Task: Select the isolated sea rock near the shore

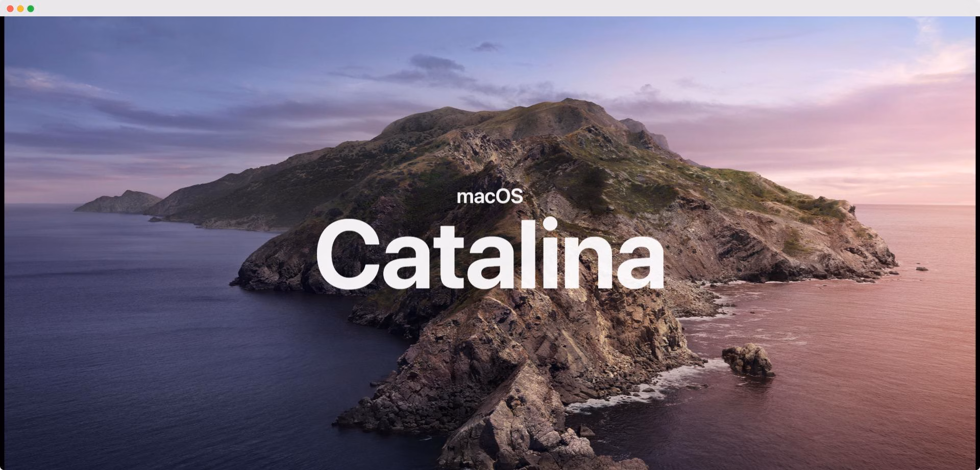Action: pos(748,360)
